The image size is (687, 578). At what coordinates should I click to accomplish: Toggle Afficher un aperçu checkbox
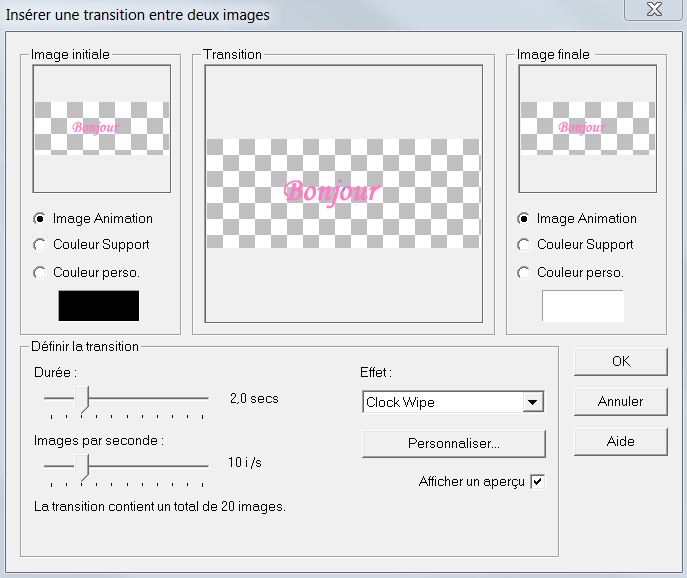point(537,482)
